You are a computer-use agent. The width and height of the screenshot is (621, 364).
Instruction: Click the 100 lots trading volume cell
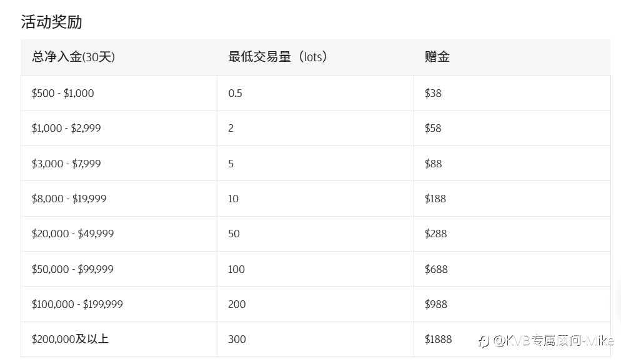[x=315, y=269]
